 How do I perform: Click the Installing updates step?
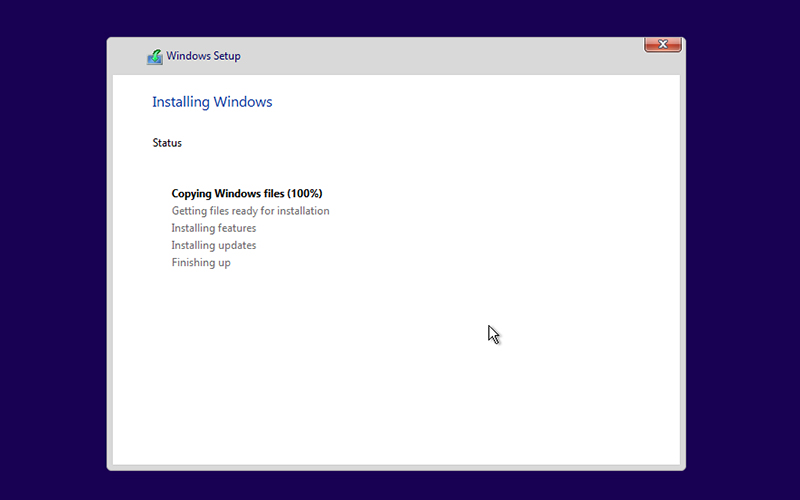[x=214, y=245]
